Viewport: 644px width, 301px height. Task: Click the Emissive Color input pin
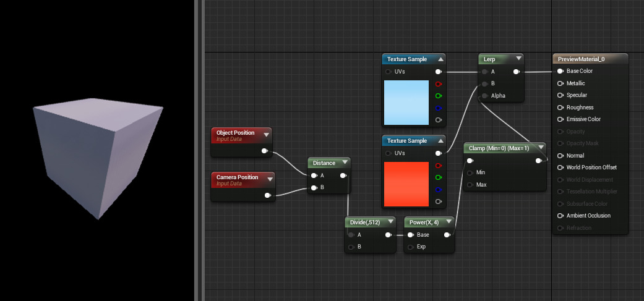[560, 119]
